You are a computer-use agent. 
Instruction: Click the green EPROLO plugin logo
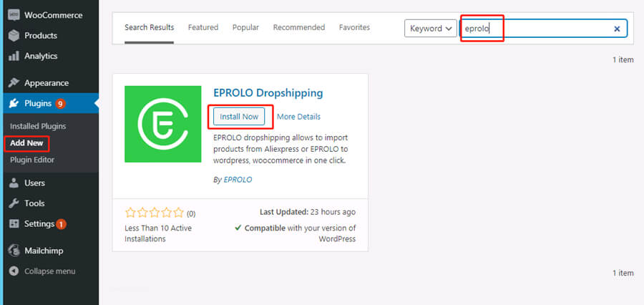pyautogui.click(x=163, y=124)
